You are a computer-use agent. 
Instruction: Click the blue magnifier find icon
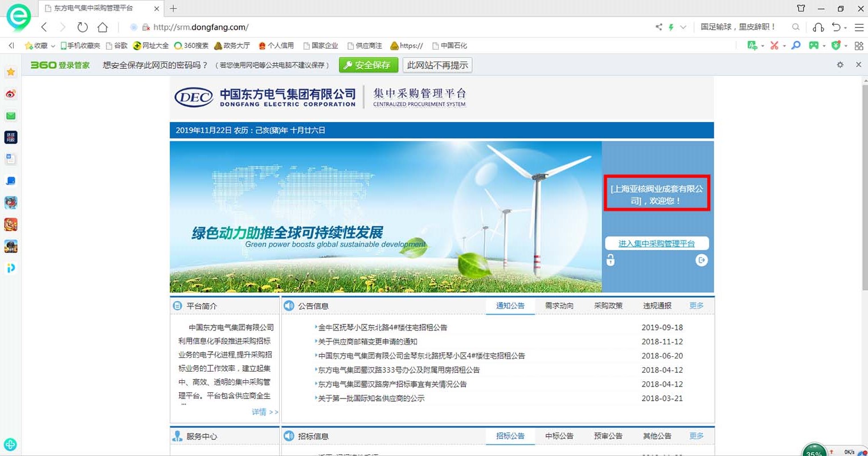point(796,45)
